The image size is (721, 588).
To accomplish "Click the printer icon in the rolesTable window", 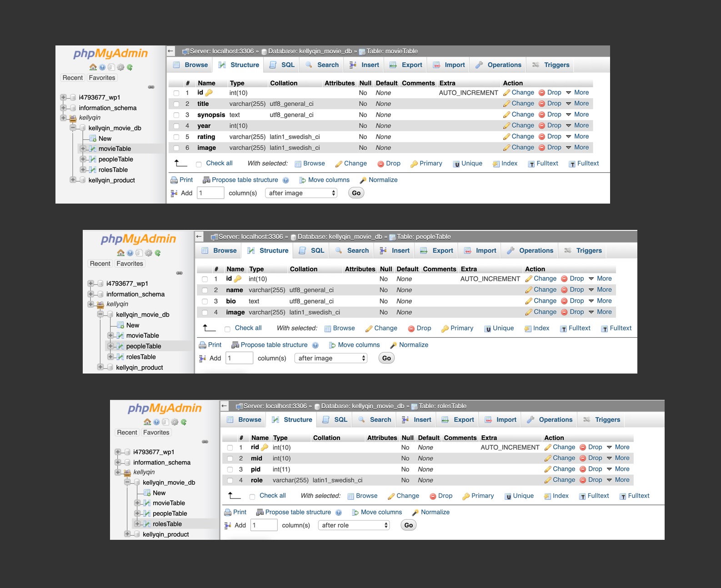I will click(x=228, y=513).
